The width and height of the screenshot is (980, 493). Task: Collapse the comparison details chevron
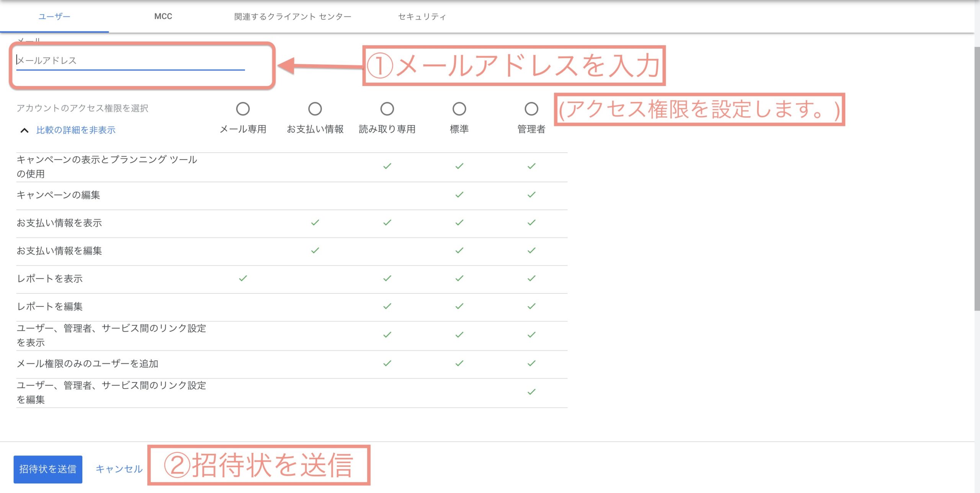(24, 130)
